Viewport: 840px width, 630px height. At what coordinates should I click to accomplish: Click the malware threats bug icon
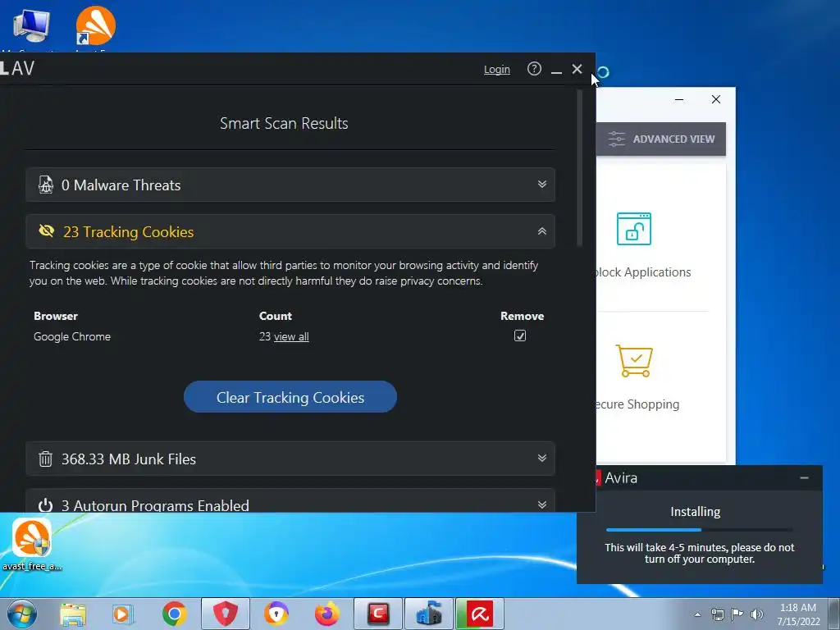46,185
